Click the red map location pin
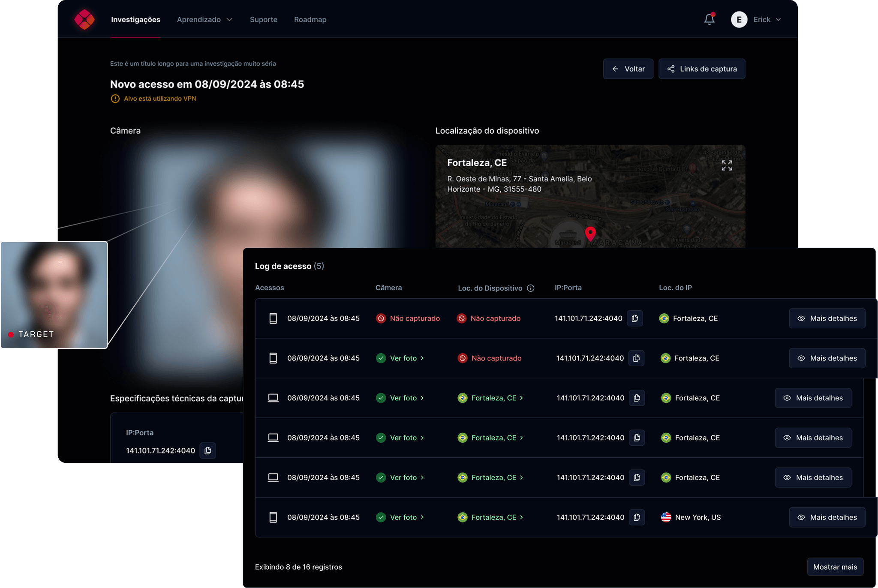The width and height of the screenshot is (878, 588). [590, 233]
